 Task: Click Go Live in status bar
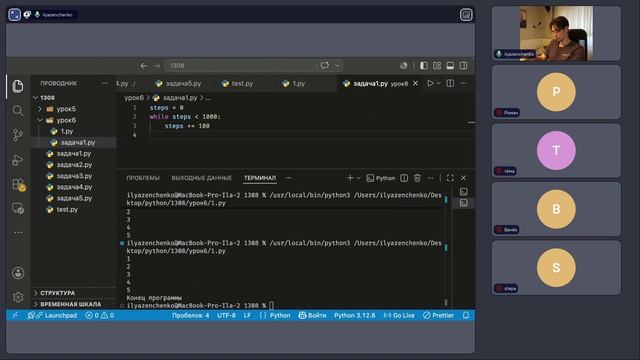tap(399, 316)
